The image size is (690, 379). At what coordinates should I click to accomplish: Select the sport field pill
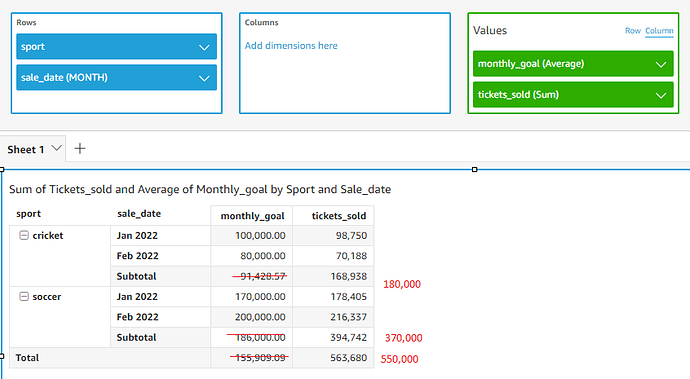[117, 47]
